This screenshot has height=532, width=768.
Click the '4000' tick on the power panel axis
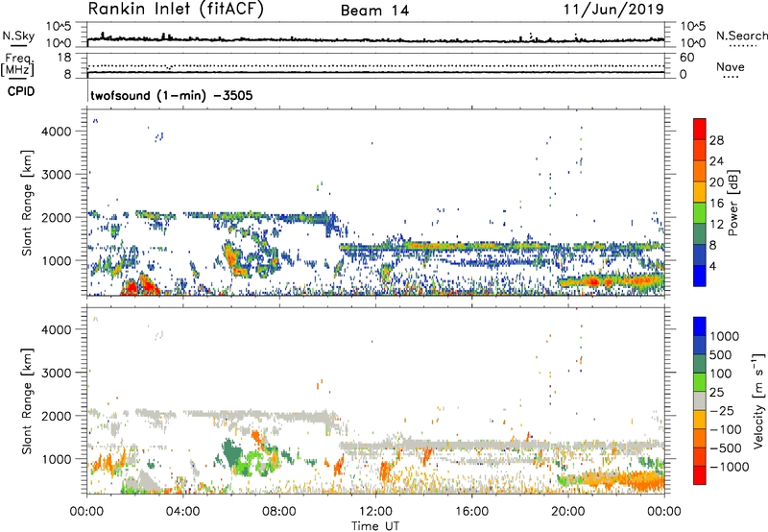point(57,132)
